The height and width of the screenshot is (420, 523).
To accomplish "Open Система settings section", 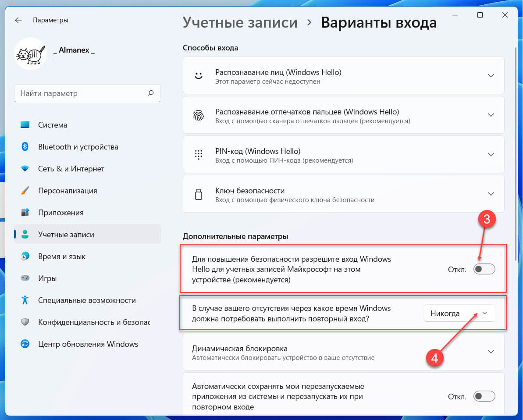I will [x=87, y=125].
